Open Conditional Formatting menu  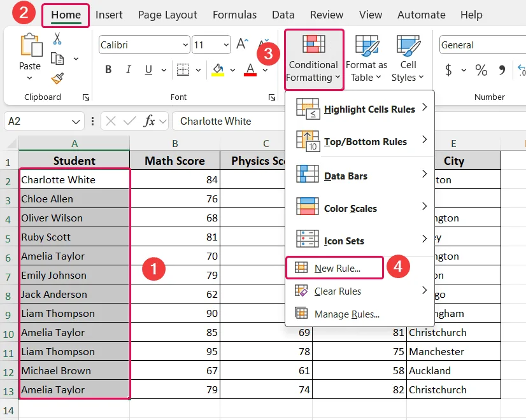tap(314, 60)
